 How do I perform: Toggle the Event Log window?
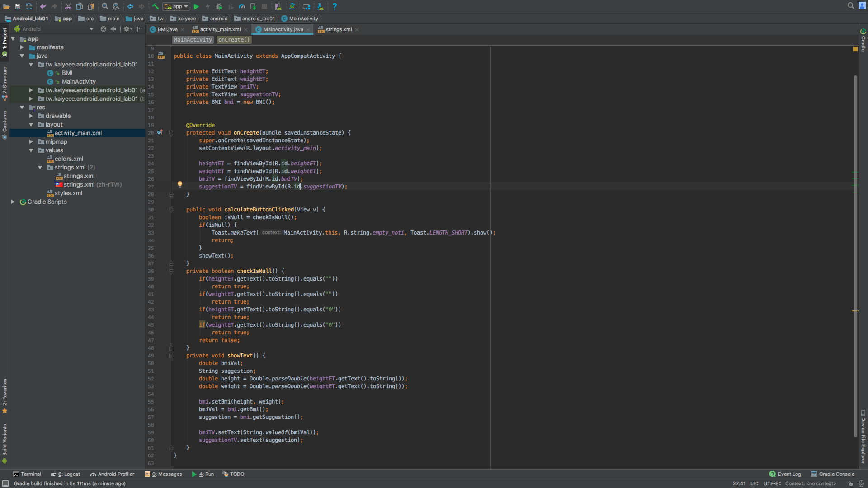785,474
